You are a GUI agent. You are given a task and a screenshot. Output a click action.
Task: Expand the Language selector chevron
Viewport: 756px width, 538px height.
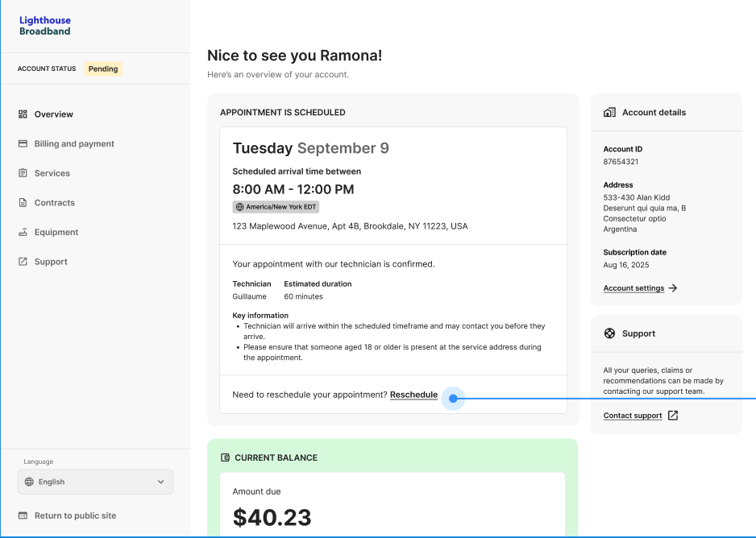161,482
